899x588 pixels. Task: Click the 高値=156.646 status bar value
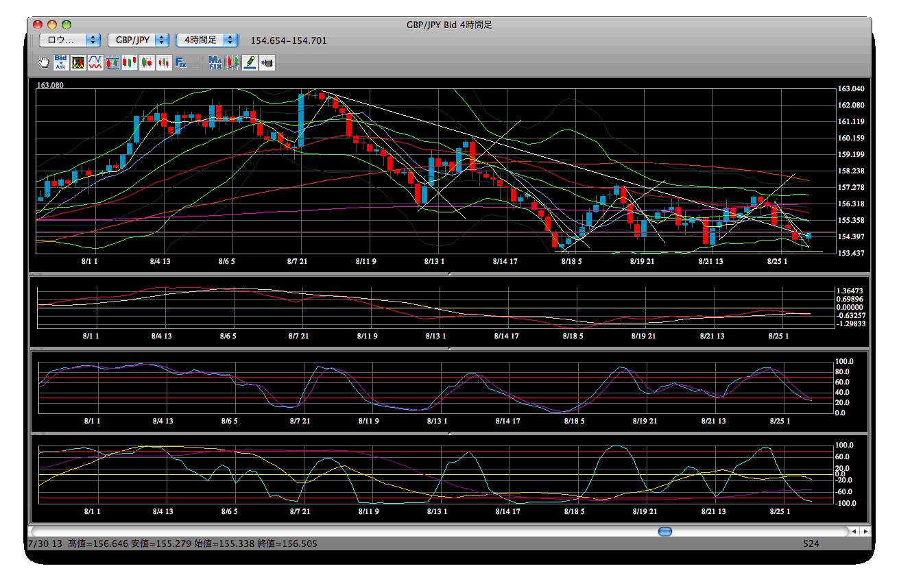[98, 544]
